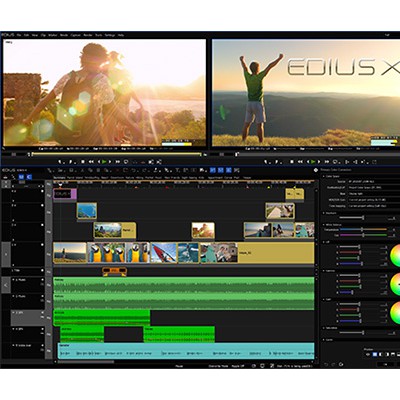Collapse the audio track panel arrow

(x=6, y=285)
